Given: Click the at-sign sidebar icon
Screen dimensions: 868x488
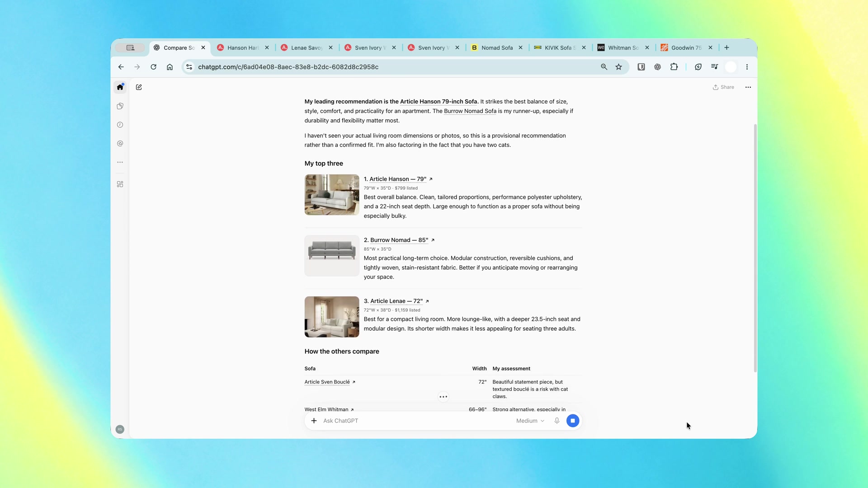Looking at the screenshot, I should [120, 144].
